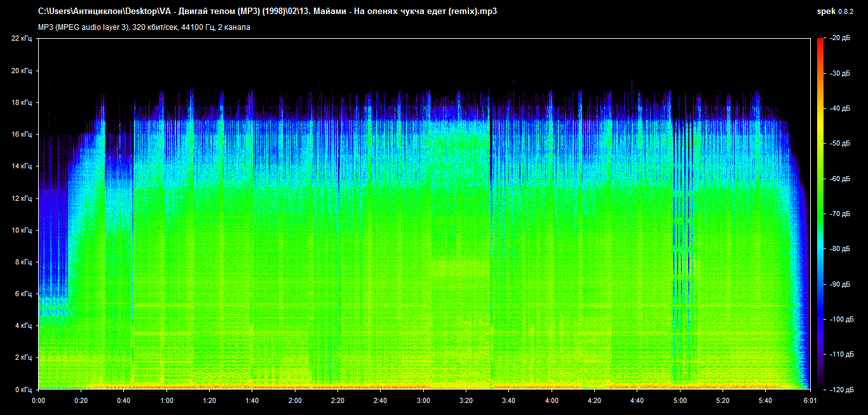Click the 0 кГц frequency axis label

(x=23, y=389)
